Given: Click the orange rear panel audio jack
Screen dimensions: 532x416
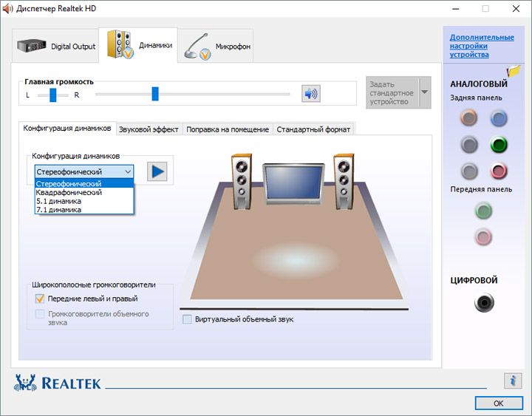Looking at the screenshot, I should click(469, 118).
